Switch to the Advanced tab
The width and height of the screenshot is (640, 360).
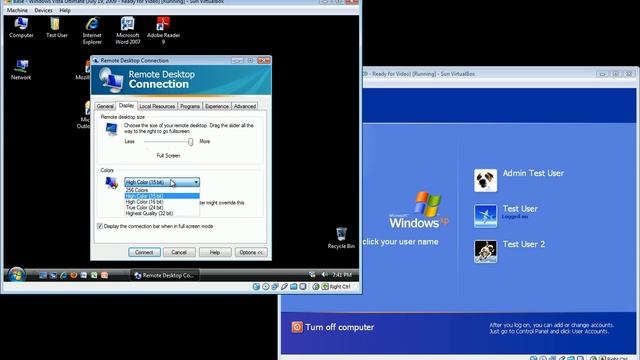245,106
